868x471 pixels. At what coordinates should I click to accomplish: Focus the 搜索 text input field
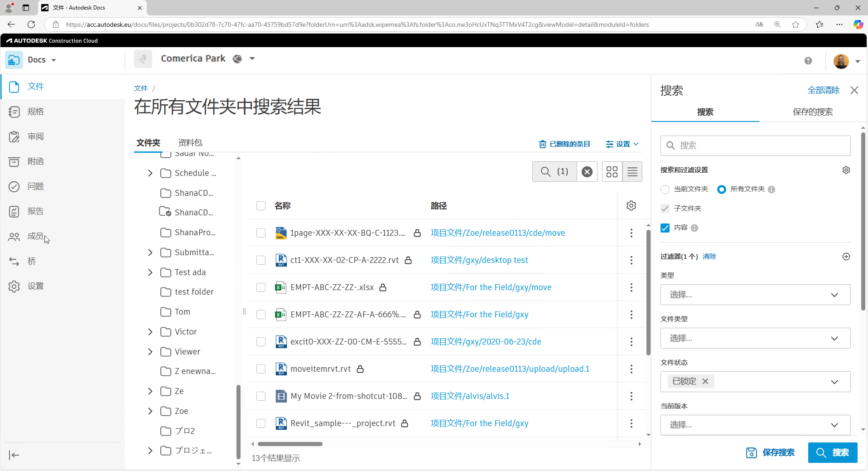click(755, 146)
